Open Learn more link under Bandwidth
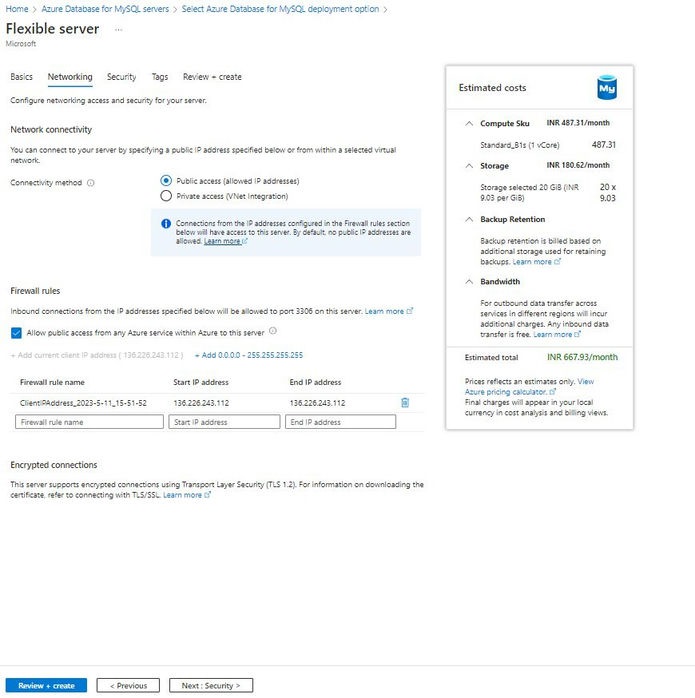This screenshot has width=695, height=698. pos(557,334)
